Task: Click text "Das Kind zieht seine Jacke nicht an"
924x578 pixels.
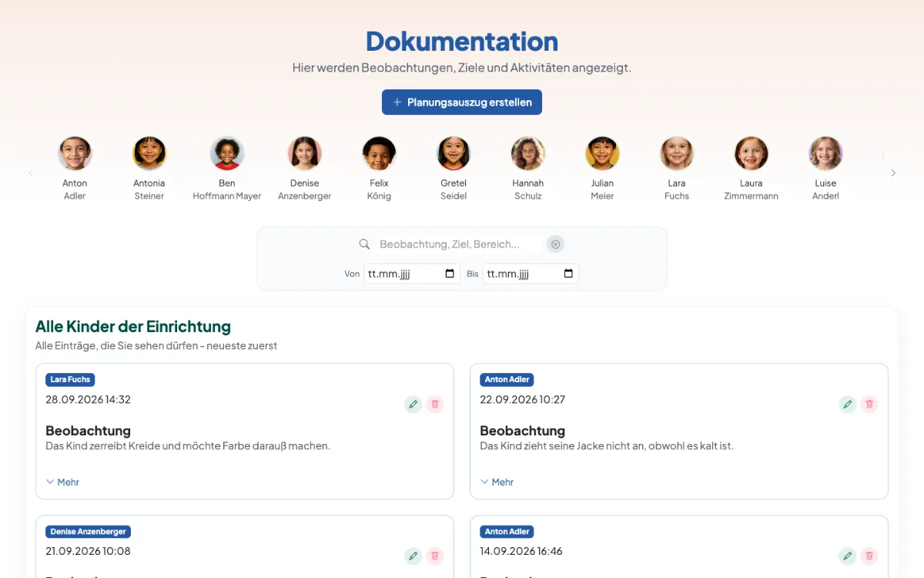Action: [x=607, y=445]
